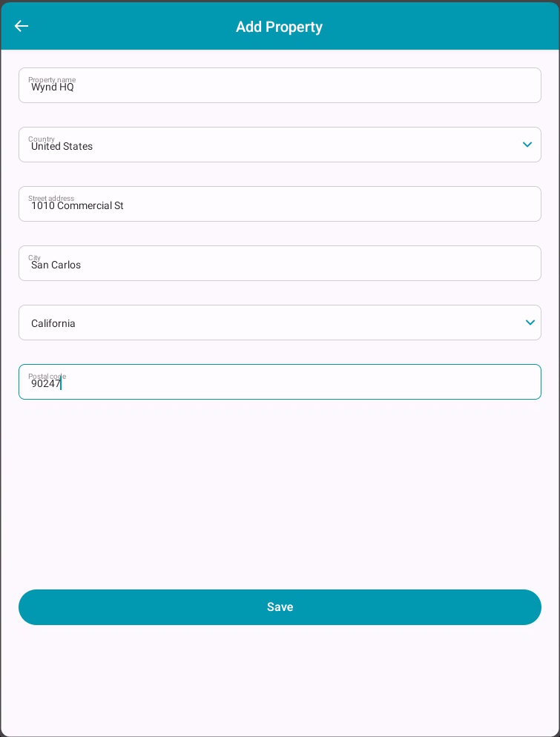Click the chevron beside California
560x737 pixels.
530,323
